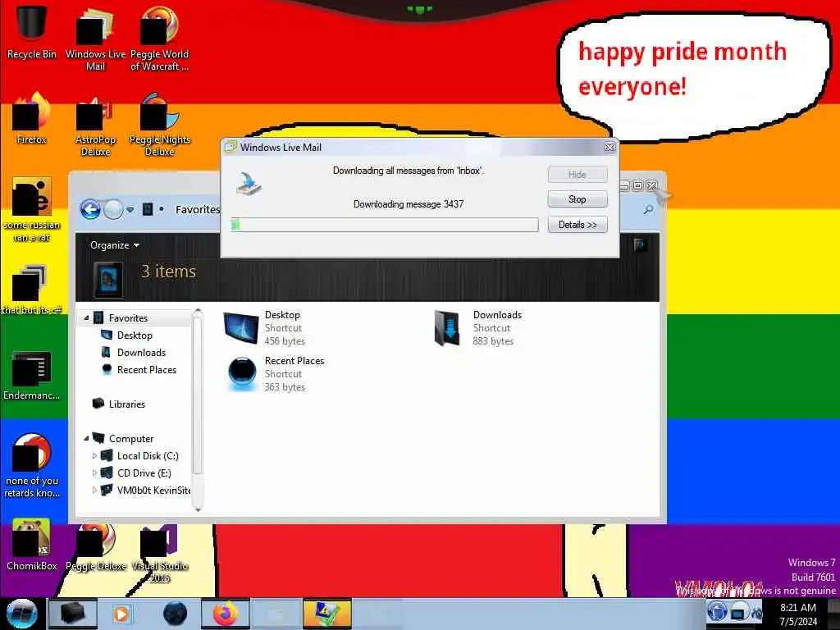Open the recent pages dropdown arrow
840x630 pixels.
[x=130, y=210]
